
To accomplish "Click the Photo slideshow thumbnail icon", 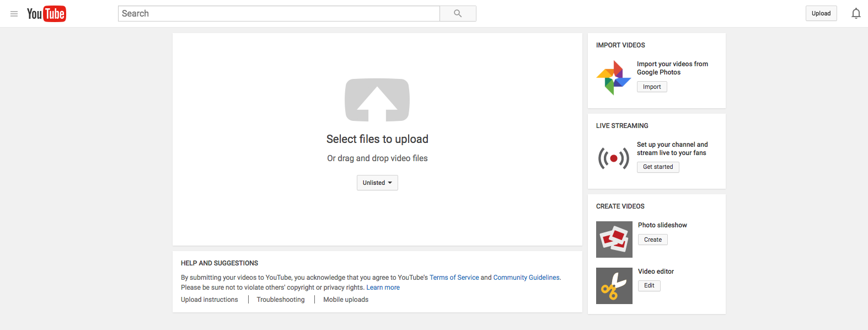I will [x=614, y=239].
